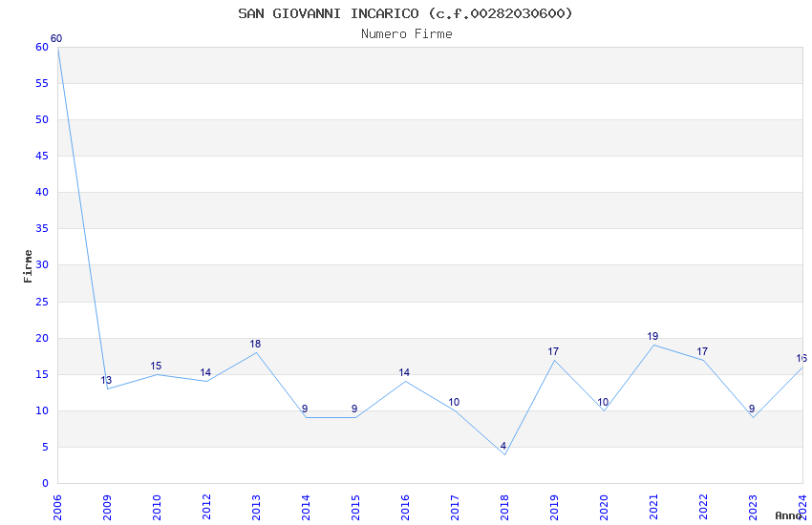Select the data label 14 for 2012
Image resolution: width=812 pixels, height=525 pixels.
point(205,372)
